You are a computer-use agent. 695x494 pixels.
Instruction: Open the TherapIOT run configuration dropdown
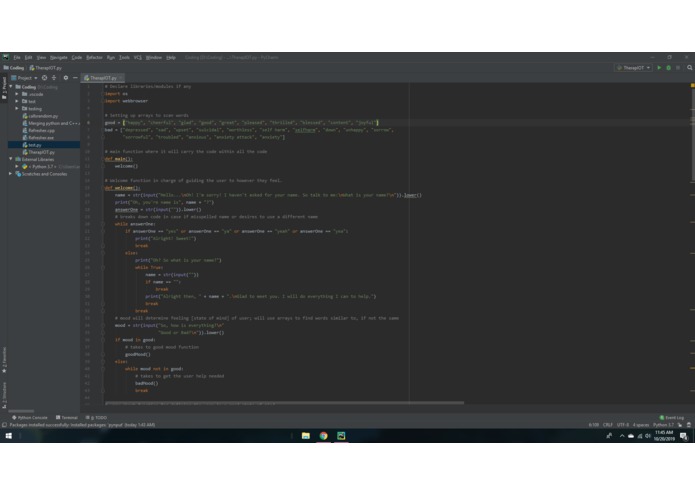pos(634,68)
